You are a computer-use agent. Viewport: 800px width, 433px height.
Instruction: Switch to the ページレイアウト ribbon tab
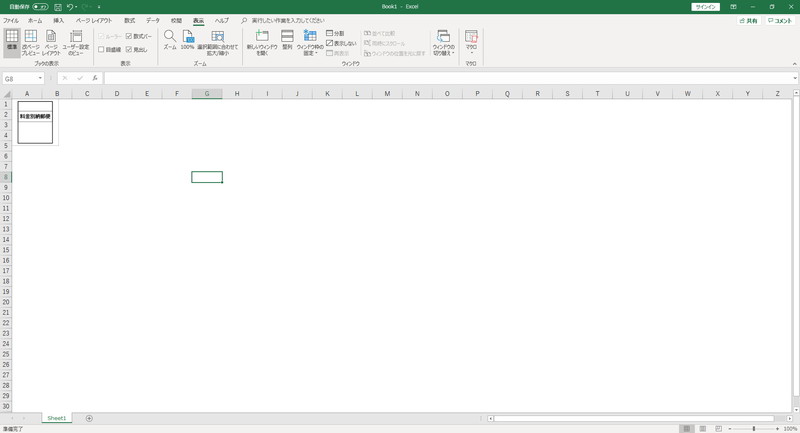(94, 20)
